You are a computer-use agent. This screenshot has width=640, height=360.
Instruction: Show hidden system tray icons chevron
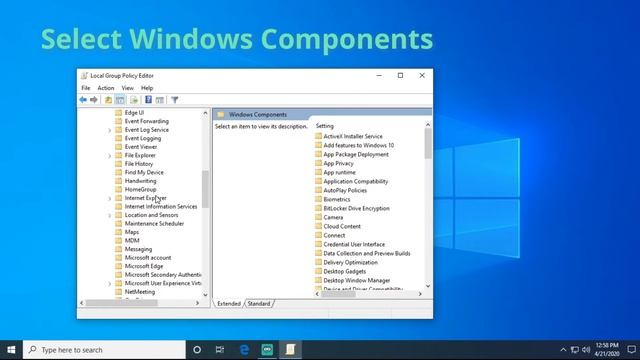pos(563,350)
